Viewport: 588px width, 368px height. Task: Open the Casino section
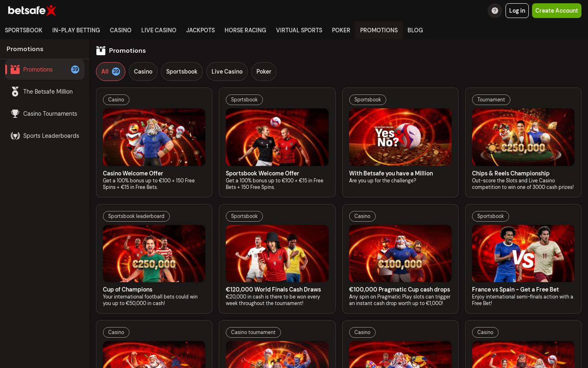coord(120,30)
